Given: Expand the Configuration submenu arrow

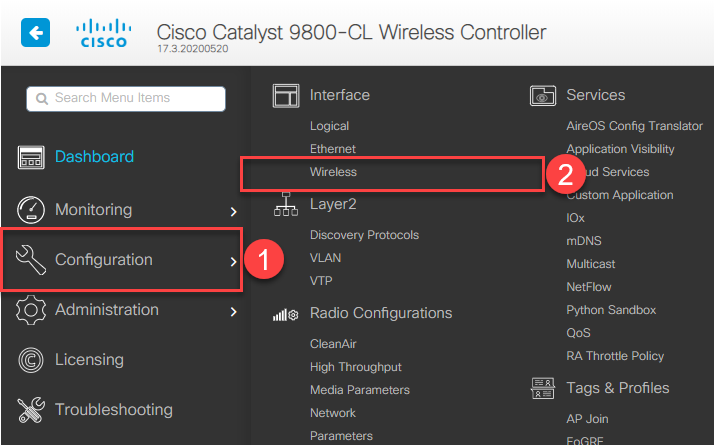Looking at the screenshot, I should pyautogui.click(x=233, y=261).
